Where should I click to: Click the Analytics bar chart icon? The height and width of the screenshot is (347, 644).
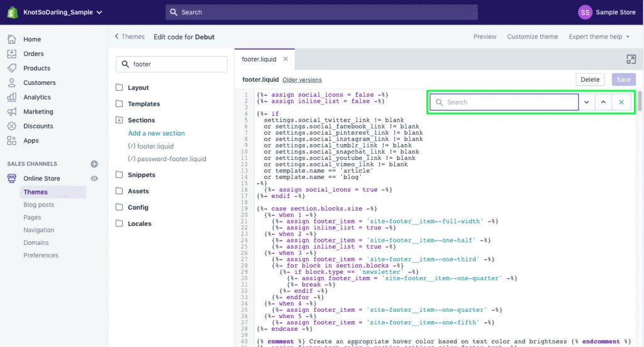tap(11, 97)
